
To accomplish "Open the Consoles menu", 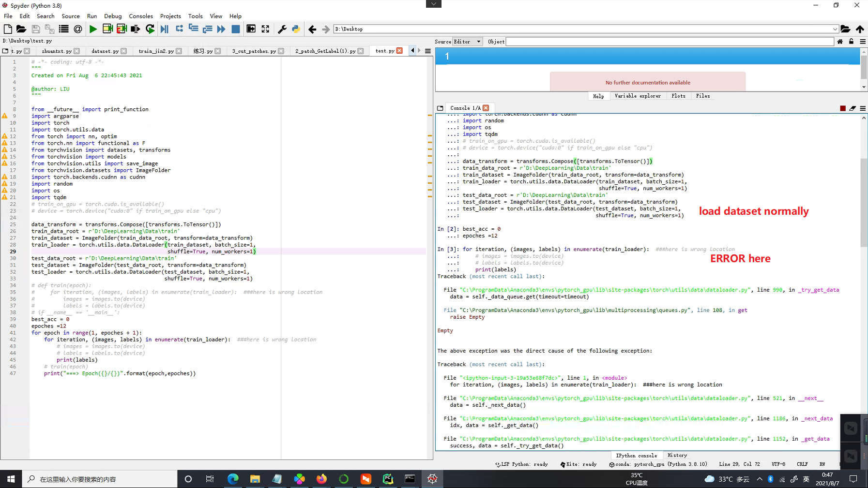I will click(x=141, y=16).
